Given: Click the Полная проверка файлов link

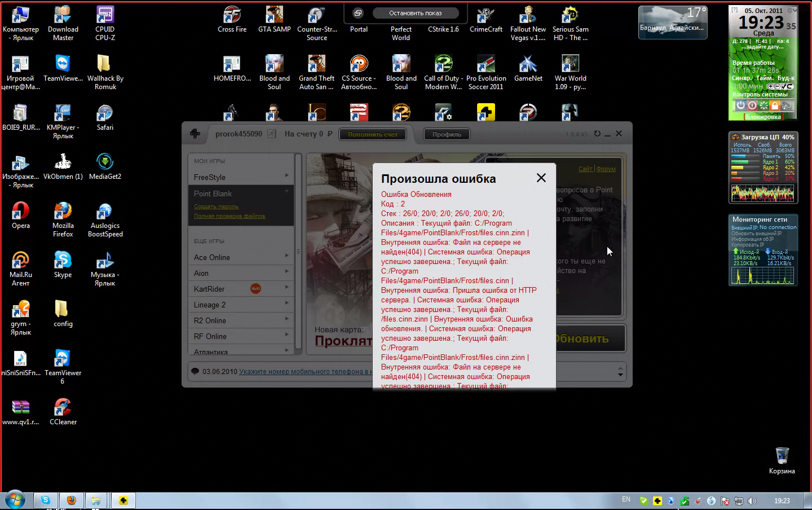Looking at the screenshot, I should [230, 216].
